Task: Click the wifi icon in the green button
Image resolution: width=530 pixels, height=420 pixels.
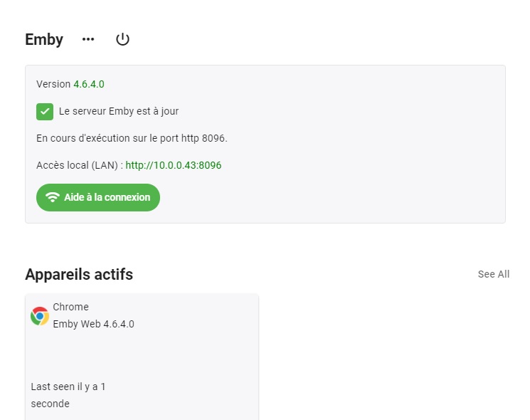Action: pyautogui.click(x=53, y=197)
